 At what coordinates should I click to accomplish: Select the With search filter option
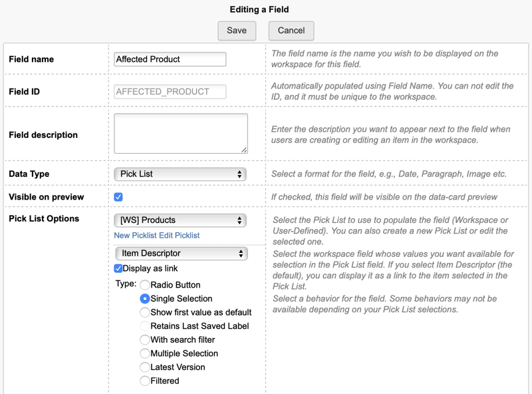click(x=145, y=340)
